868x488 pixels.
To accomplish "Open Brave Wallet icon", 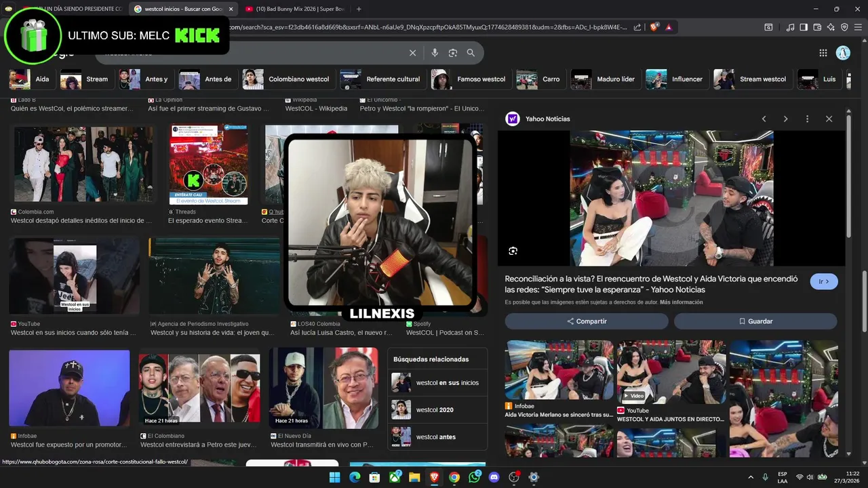I will (817, 27).
